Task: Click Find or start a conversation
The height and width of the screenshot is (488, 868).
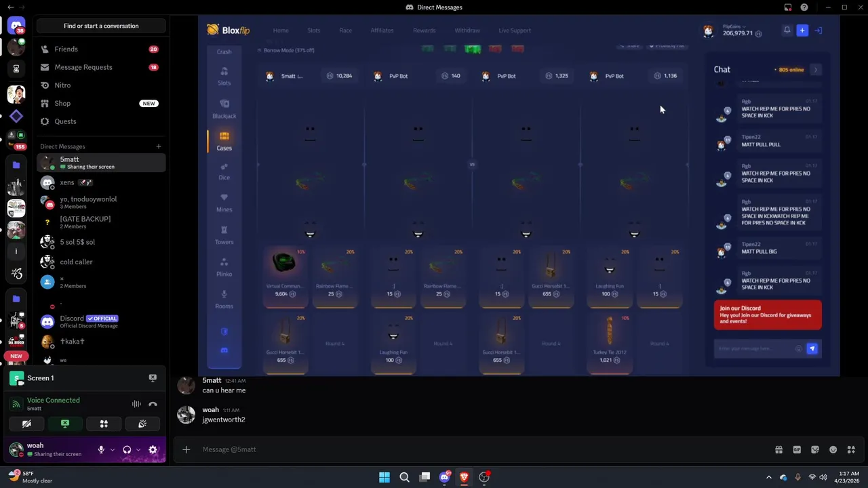Action: click(x=101, y=26)
